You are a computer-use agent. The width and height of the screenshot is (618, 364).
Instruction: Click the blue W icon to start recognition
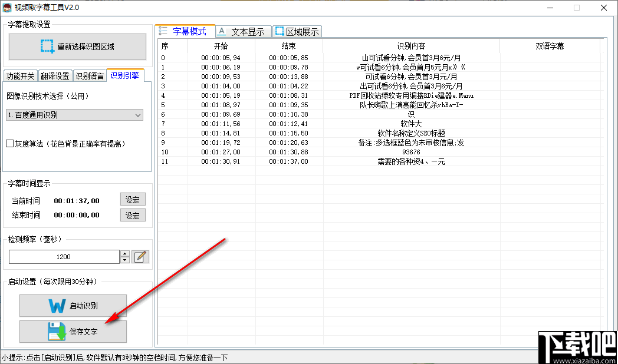pyautogui.click(x=57, y=306)
